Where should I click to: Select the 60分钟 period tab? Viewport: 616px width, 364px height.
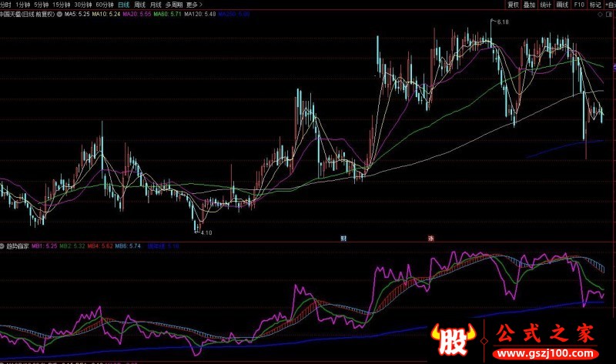(x=105, y=5)
